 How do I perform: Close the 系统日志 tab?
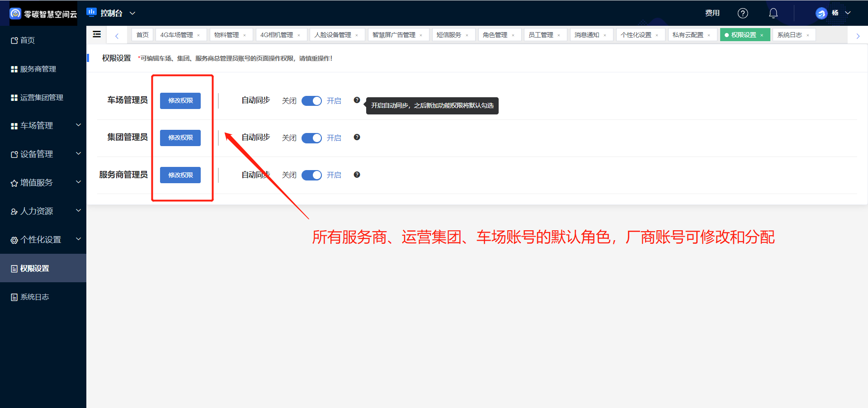point(808,35)
